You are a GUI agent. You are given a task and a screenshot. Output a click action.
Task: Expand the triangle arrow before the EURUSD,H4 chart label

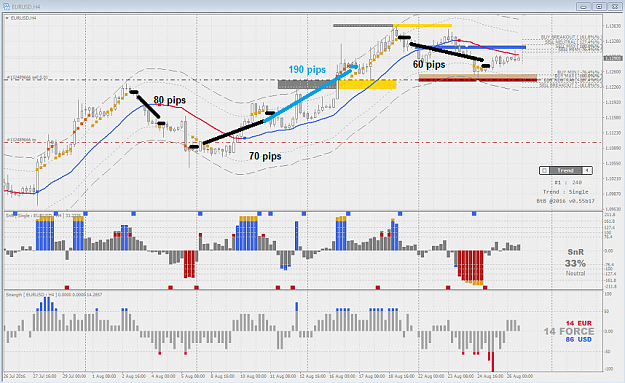pyautogui.click(x=7, y=18)
